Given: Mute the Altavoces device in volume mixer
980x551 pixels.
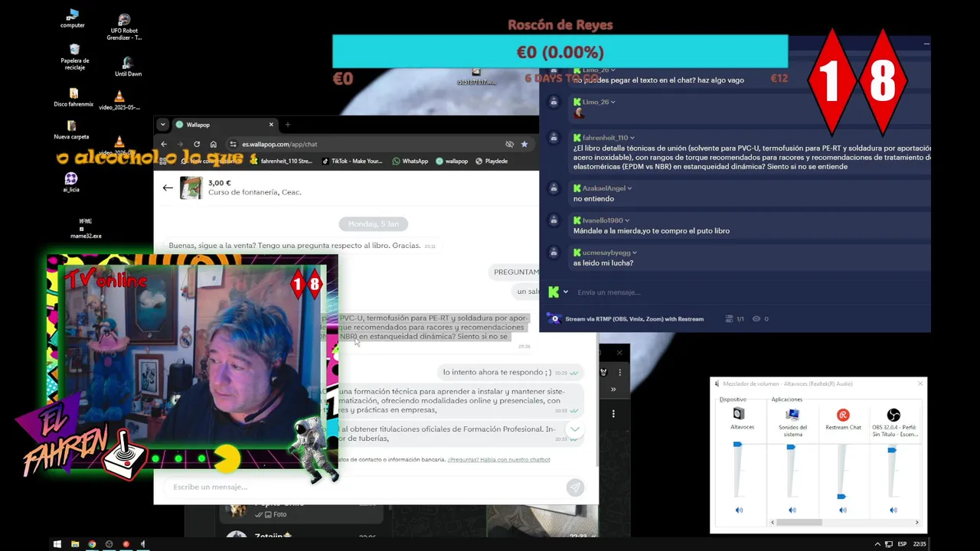Looking at the screenshot, I should coord(739,510).
